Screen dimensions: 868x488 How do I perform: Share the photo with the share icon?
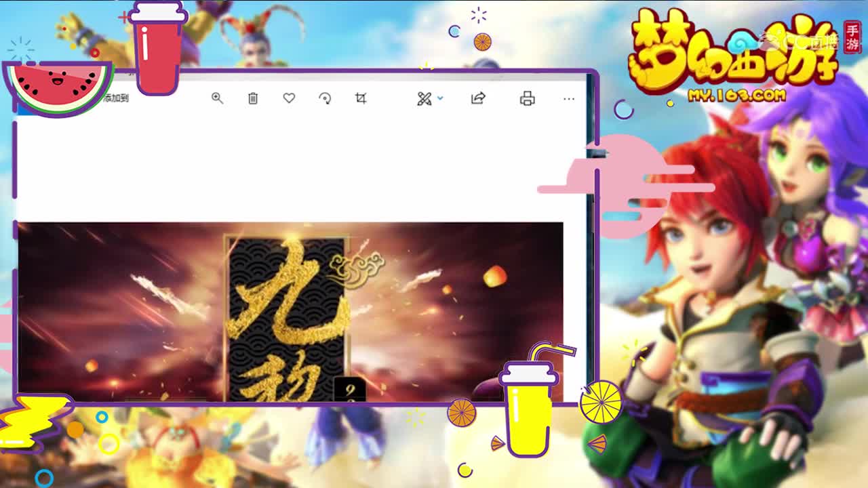[x=478, y=98]
